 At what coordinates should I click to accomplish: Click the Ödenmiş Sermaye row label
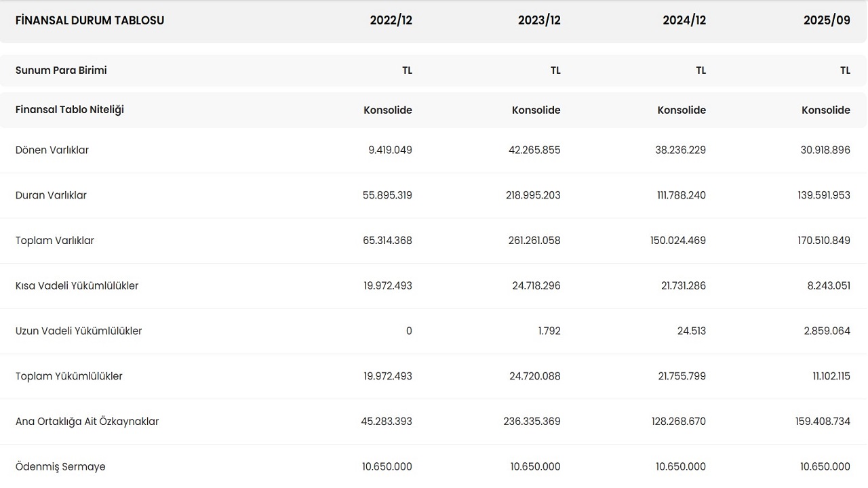[60, 467]
